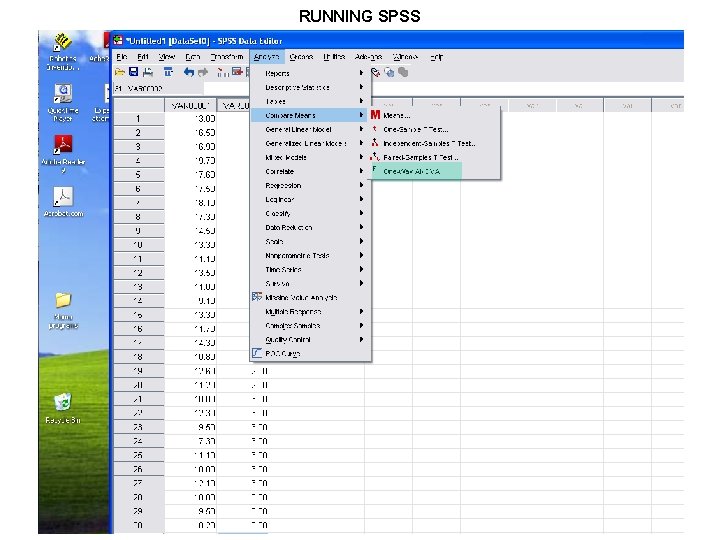The width and height of the screenshot is (720, 540).
Task: Click the highlighted Compare Means entry
Action: [310, 115]
